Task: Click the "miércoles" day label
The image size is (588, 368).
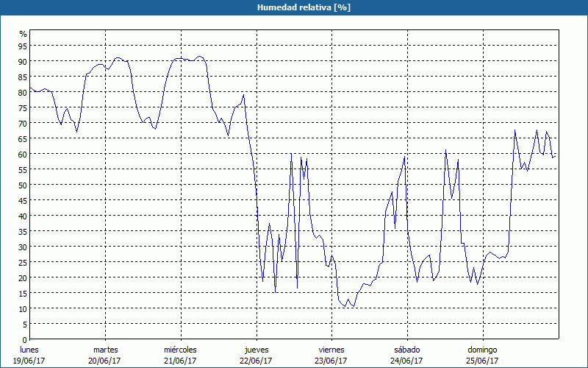Action: tap(180, 350)
